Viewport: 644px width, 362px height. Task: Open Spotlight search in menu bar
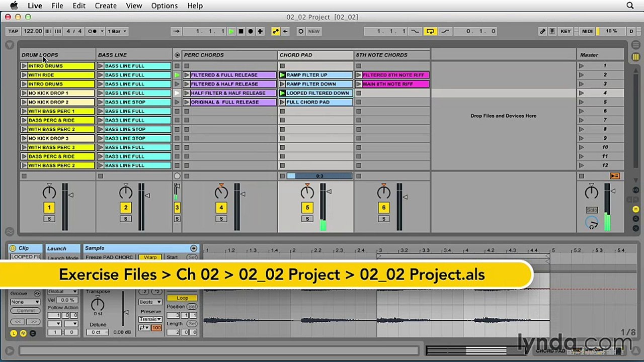[x=630, y=6]
